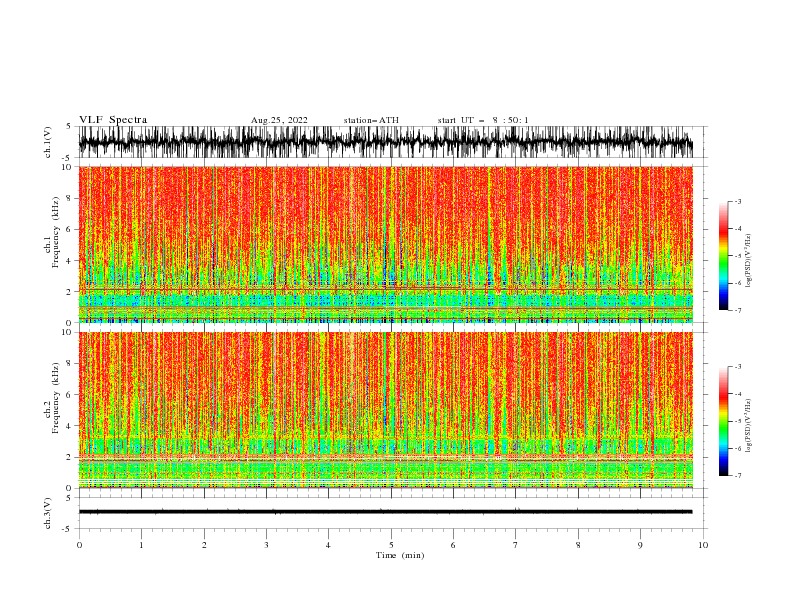Select the "ch.1 Frequency (kHz)" axis label
Screen dimensions: 792x612
tap(52, 244)
